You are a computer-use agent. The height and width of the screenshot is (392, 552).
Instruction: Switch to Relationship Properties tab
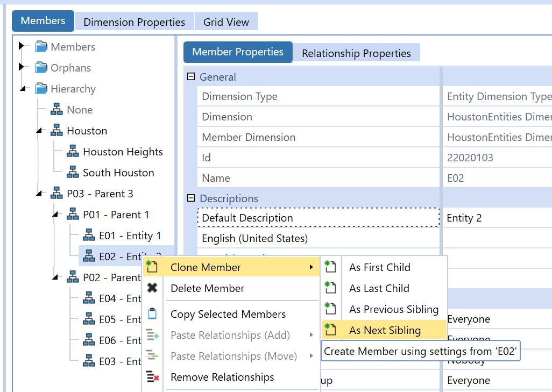(356, 53)
